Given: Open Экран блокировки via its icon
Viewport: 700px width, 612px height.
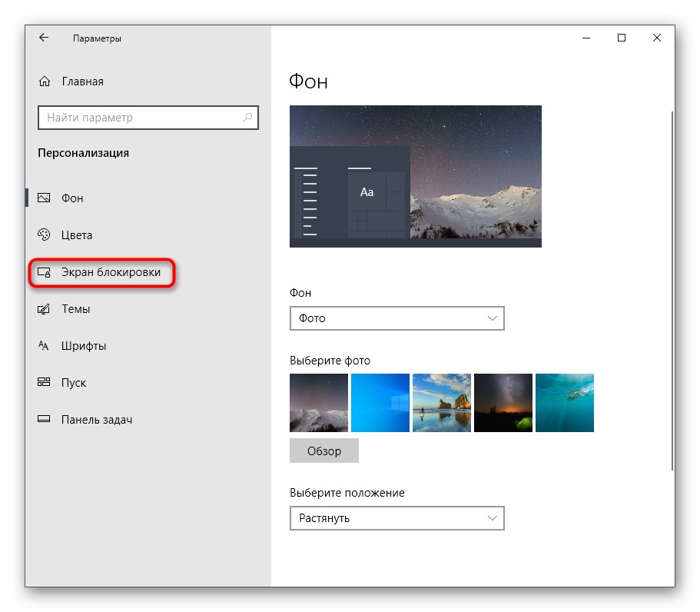Looking at the screenshot, I should pyautogui.click(x=44, y=271).
